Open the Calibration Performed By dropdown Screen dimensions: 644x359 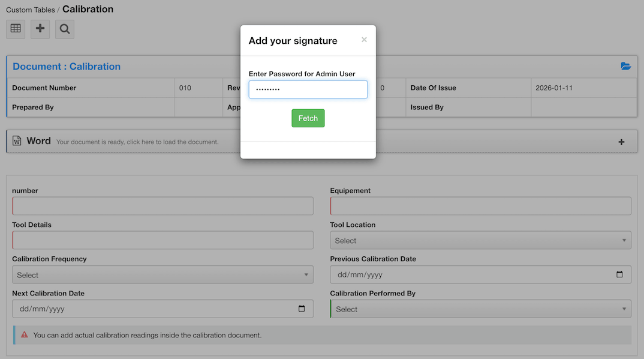(x=480, y=309)
